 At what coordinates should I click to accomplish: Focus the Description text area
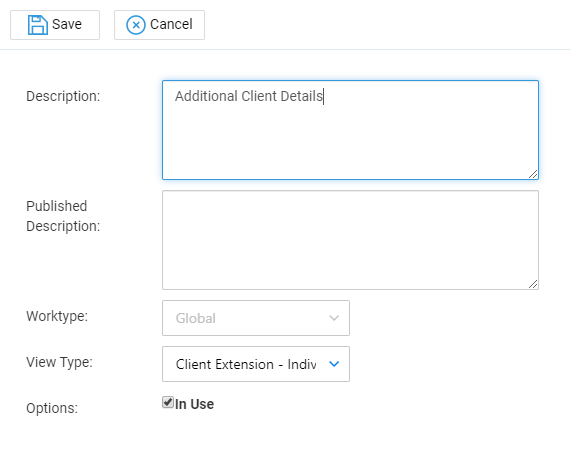(x=350, y=130)
